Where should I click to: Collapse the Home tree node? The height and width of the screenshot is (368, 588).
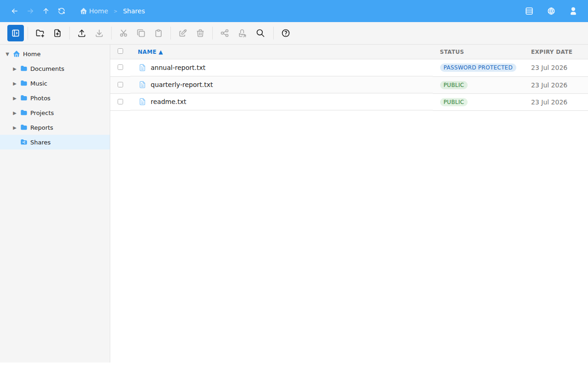pos(7,54)
